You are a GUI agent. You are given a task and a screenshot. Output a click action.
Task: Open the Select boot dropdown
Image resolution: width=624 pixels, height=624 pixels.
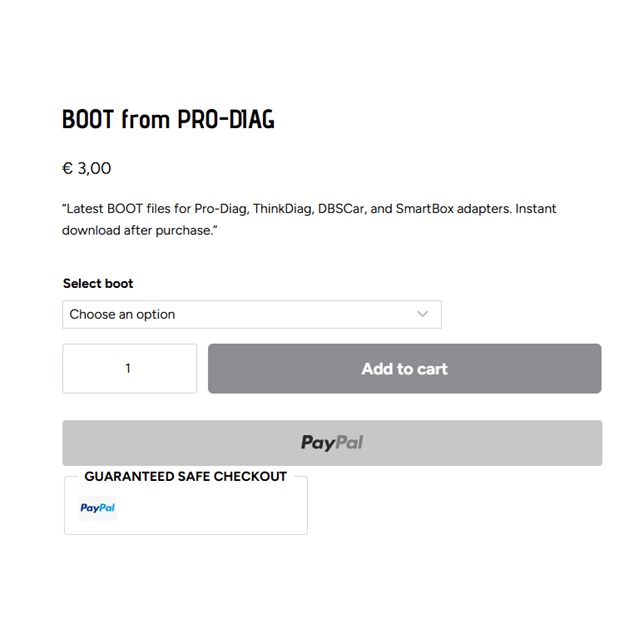[251, 314]
